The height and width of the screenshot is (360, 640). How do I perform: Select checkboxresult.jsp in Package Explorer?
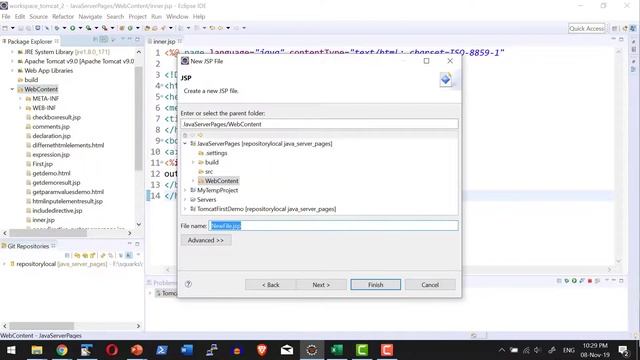[53, 117]
